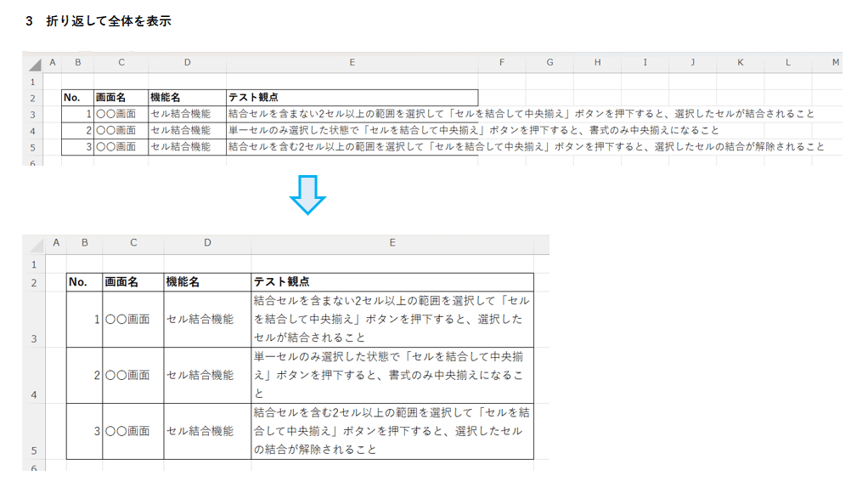Select tall row 3 header in the lower wrapped sheet
This screenshot has width=868, height=482.
pos(34,320)
